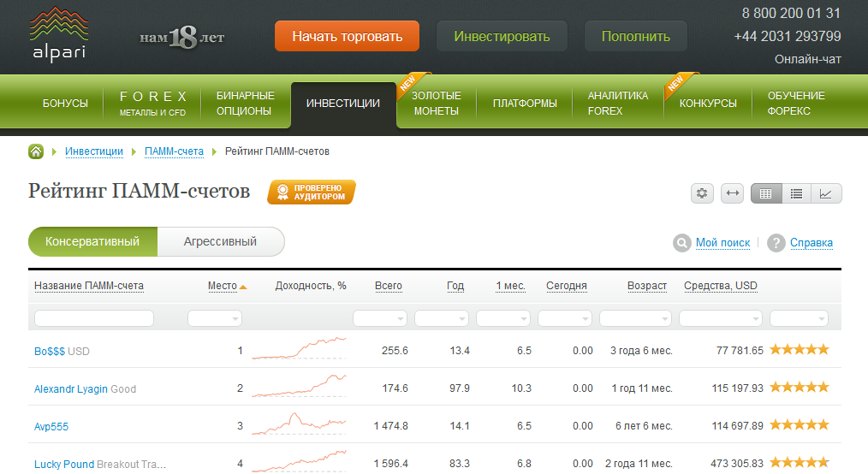868x474 pixels.
Task: Sort by Место column header
Action: coord(223,286)
